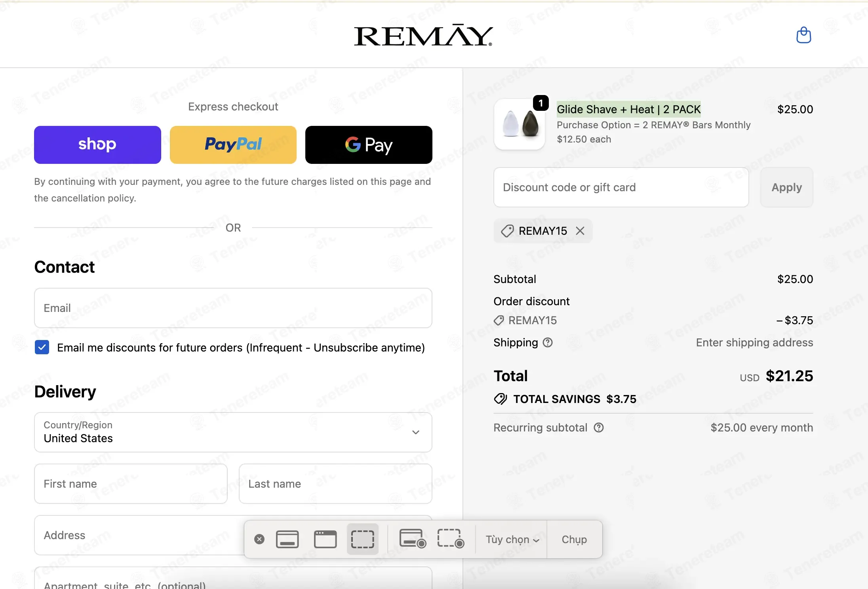Click the Express checkout heading
The image size is (868, 589).
click(x=233, y=106)
